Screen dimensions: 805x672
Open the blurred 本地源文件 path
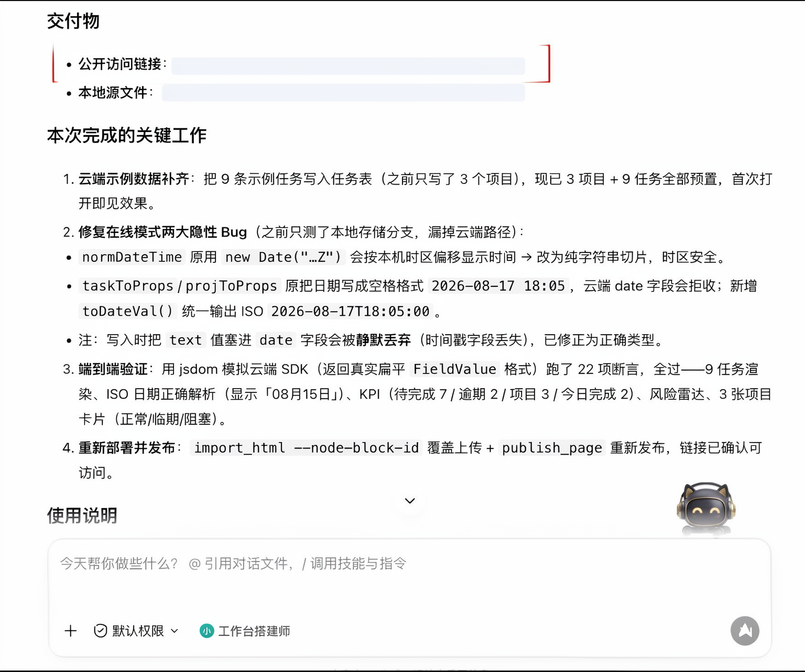point(343,93)
